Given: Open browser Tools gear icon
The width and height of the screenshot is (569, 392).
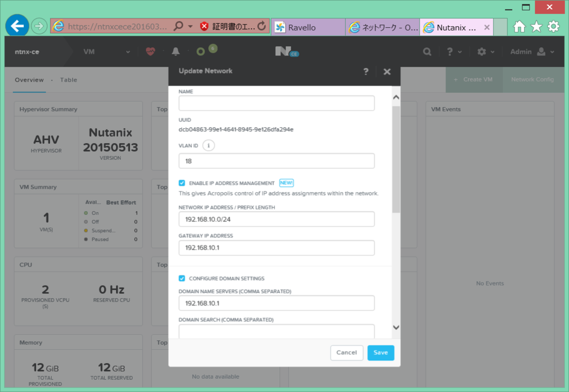Looking at the screenshot, I should [553, 27].
